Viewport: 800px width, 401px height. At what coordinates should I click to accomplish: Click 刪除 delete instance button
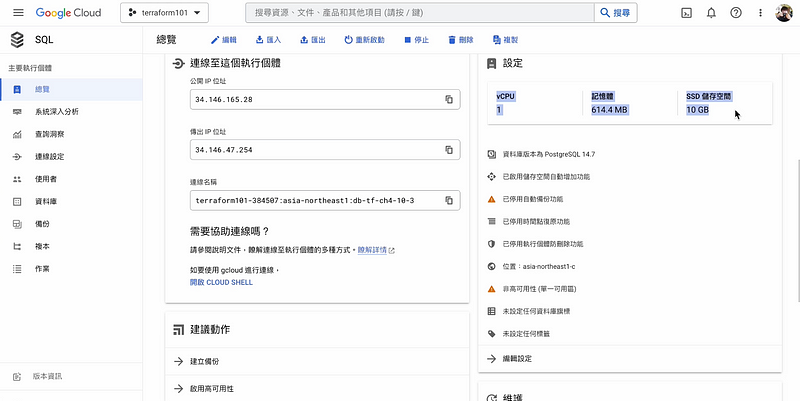[461, 40]
